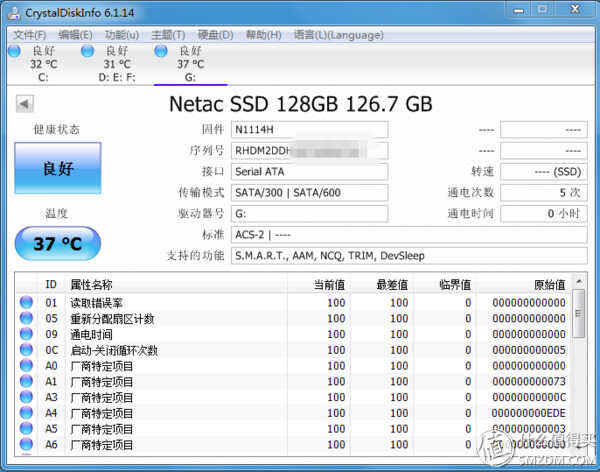Click the power on hours field 0 小时
This screenshot has width=600, height=472.
coord(544,214)
